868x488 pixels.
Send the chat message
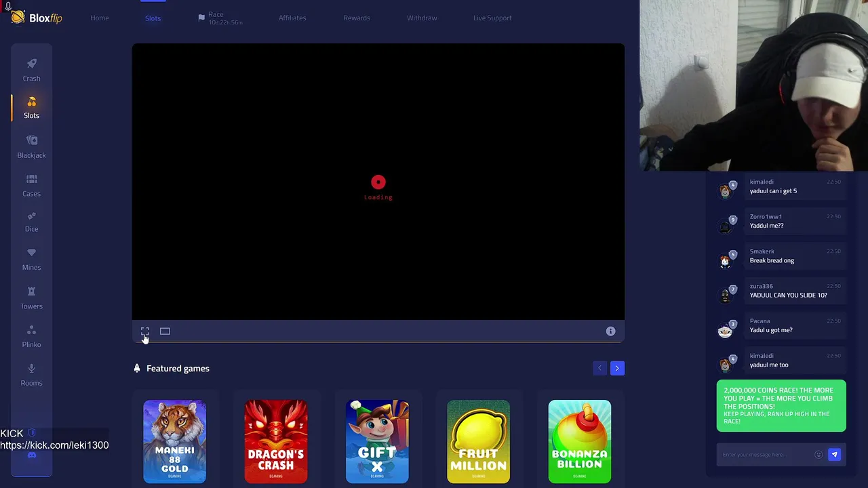(835, 455)
